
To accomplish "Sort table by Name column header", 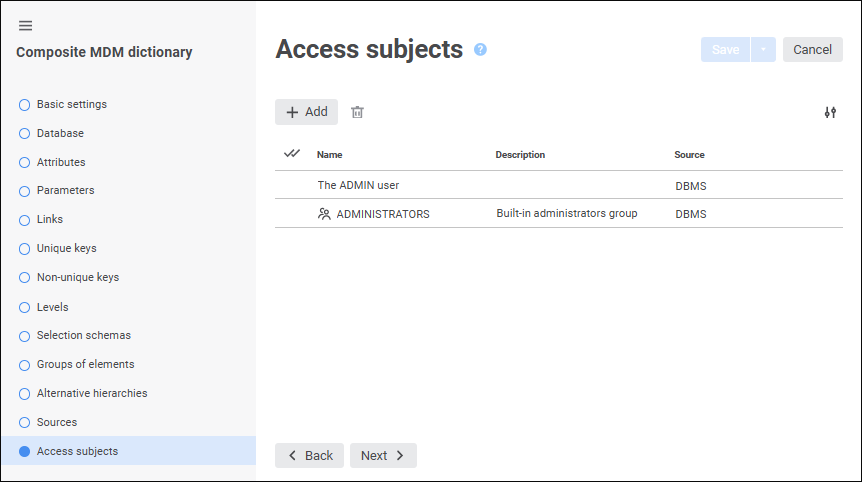I will pos(330,155).
